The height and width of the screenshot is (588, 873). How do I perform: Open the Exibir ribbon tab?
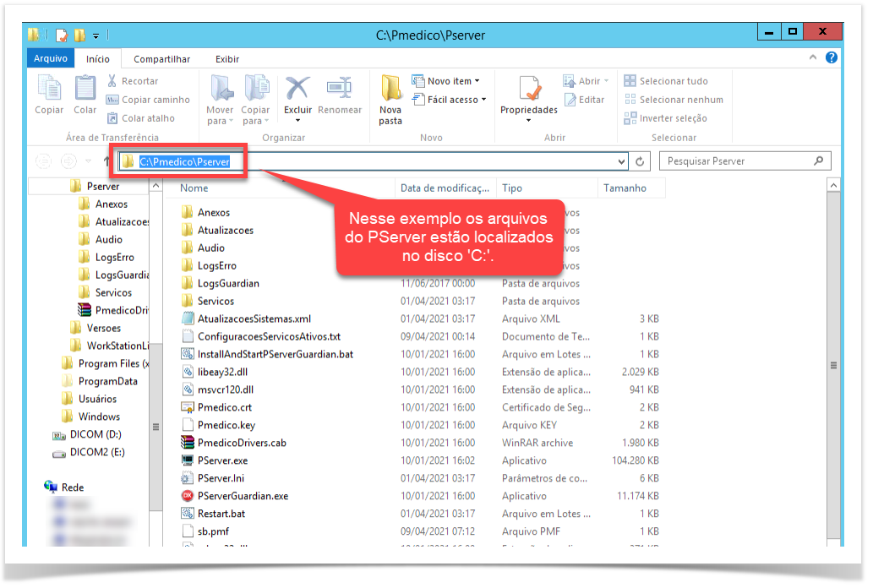click(226, 59)
